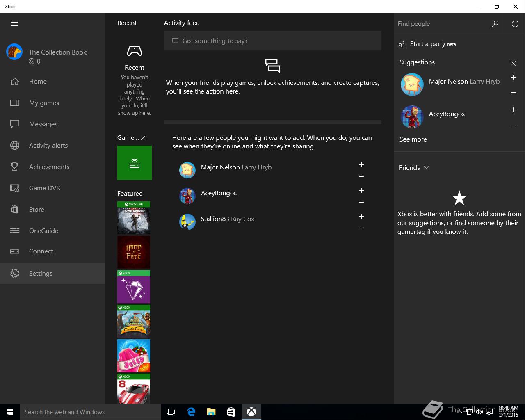The height and width of the screenshot is (420, 525).
Task: Open the green game streaming tile
Action: (135, 163)
